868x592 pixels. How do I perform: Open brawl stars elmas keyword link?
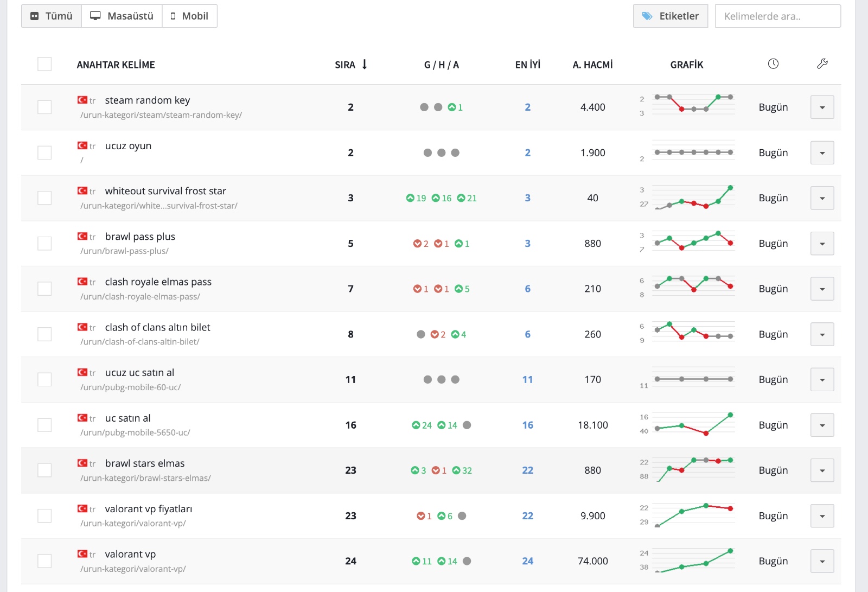(145, 463)
